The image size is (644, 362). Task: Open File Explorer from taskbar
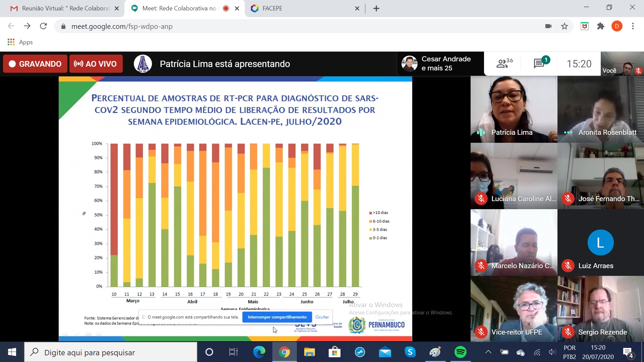309,352
